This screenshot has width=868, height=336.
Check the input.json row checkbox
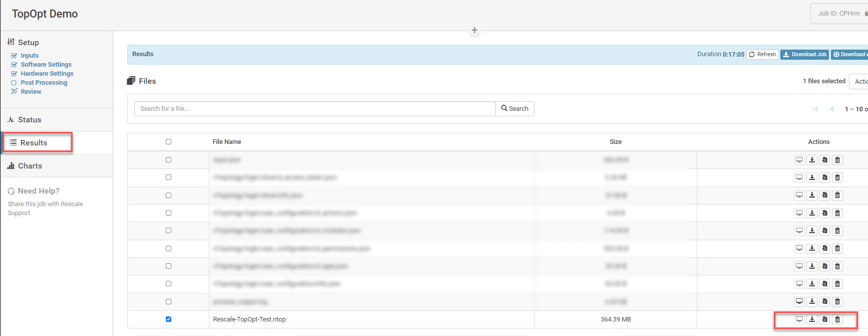point(168,160)
